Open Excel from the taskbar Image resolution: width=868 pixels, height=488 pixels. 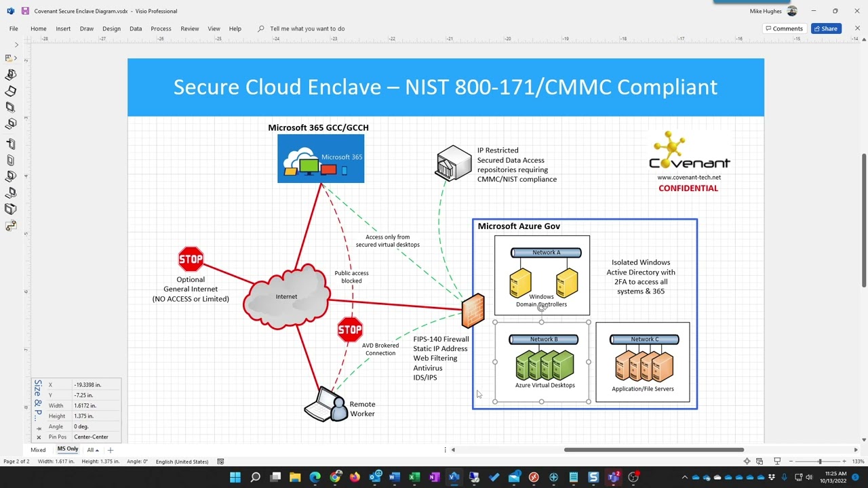[414, 477]
